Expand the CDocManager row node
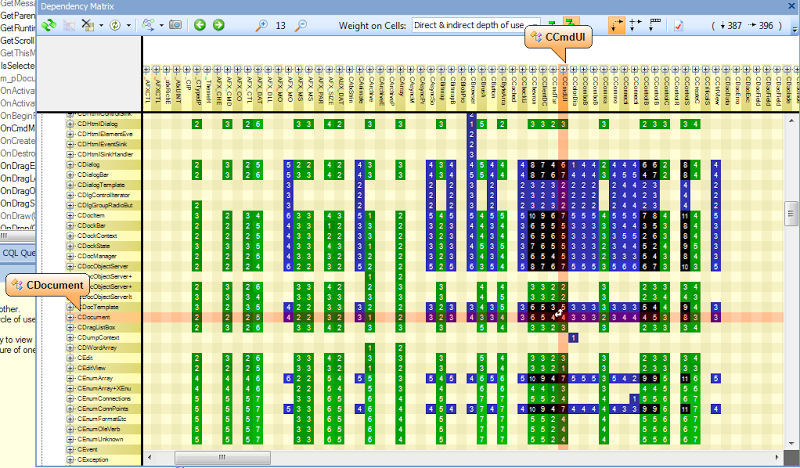The width and height of the screenshot is (800, 468). coord(70,256)
